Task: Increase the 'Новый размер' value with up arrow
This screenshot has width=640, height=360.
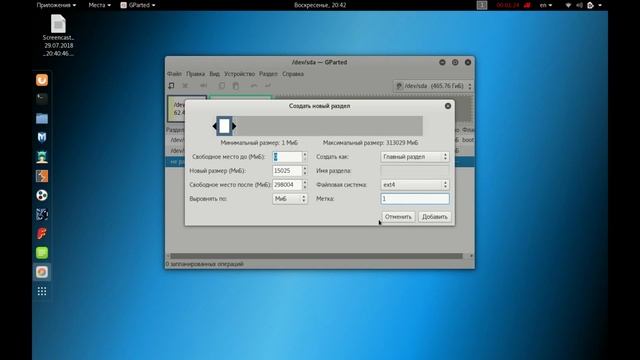Action: click(x=305, y=168)
